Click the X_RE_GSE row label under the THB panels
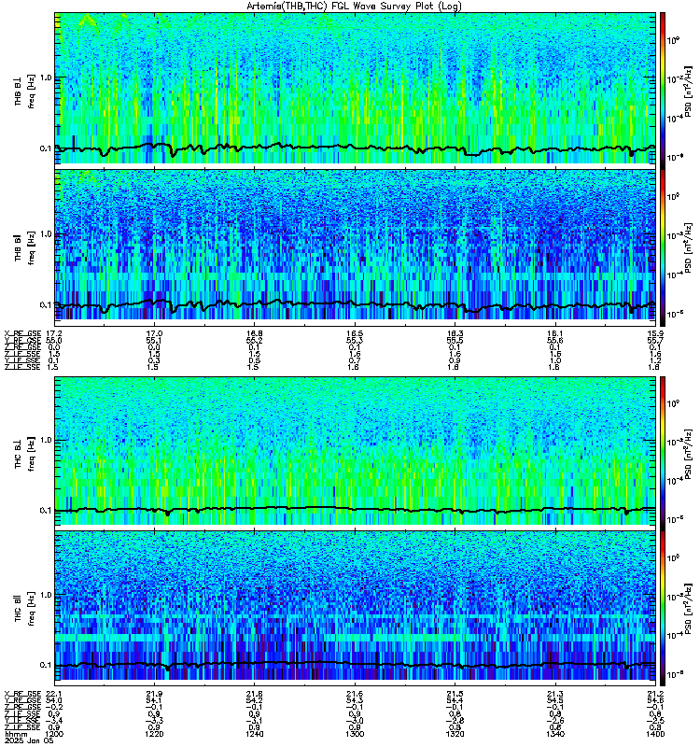Screen dimensions: 700x747 (22, 334)
